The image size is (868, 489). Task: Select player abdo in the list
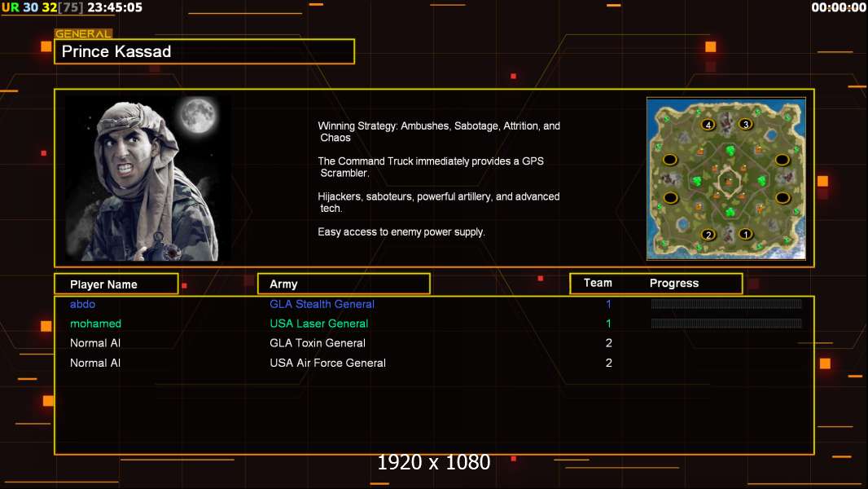point(82,304)
